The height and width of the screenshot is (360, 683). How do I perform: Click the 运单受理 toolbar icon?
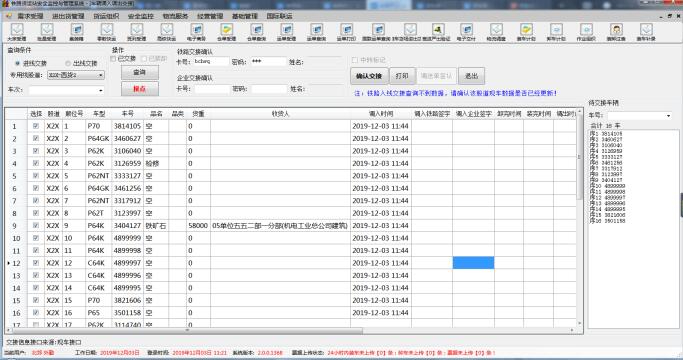(x=287, y=32)
